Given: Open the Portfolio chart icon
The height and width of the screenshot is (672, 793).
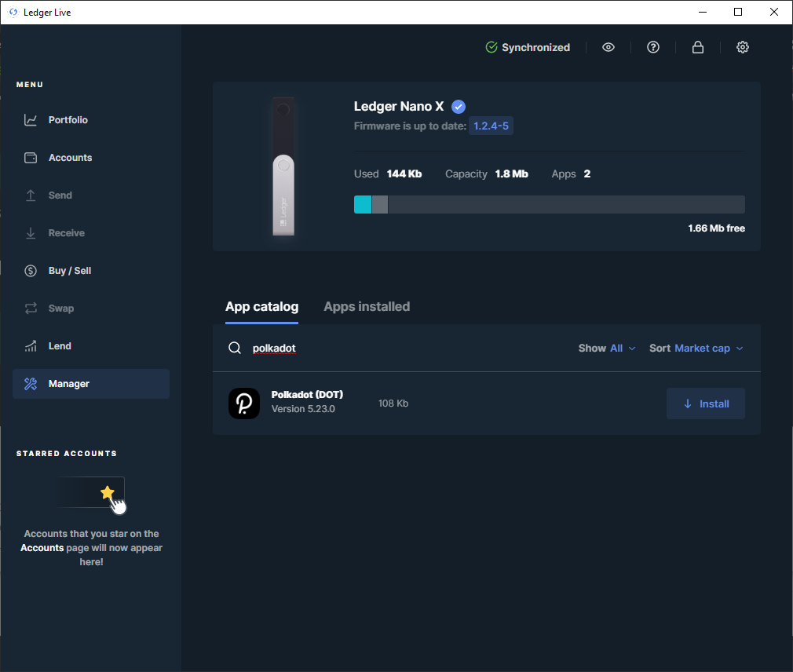Looking at the screenshot, I should (31, 120).
